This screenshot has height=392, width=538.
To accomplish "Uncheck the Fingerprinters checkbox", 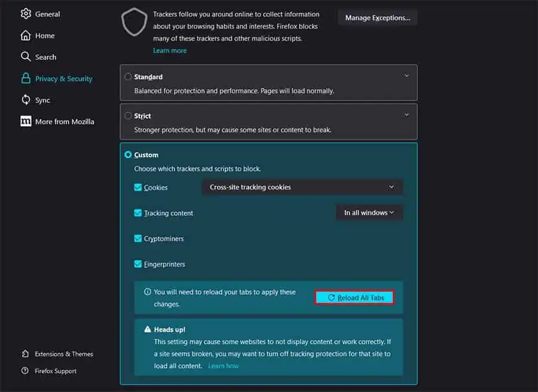I will tap(138, 264).
